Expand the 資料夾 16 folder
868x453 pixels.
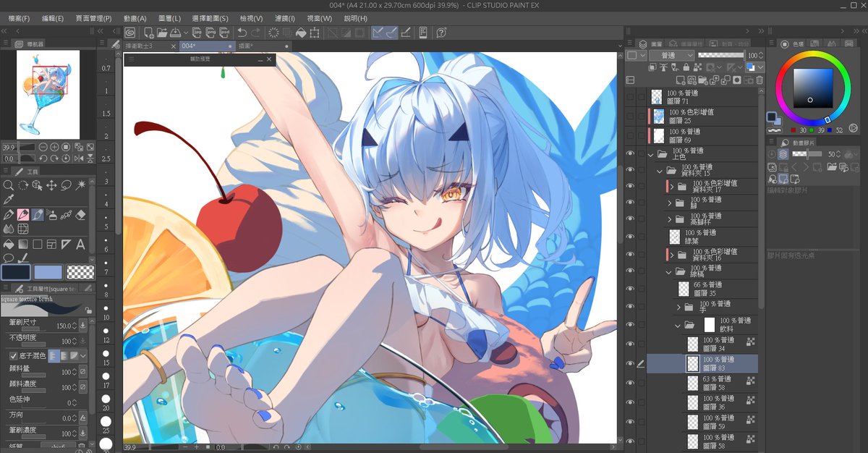pos(671,255)
